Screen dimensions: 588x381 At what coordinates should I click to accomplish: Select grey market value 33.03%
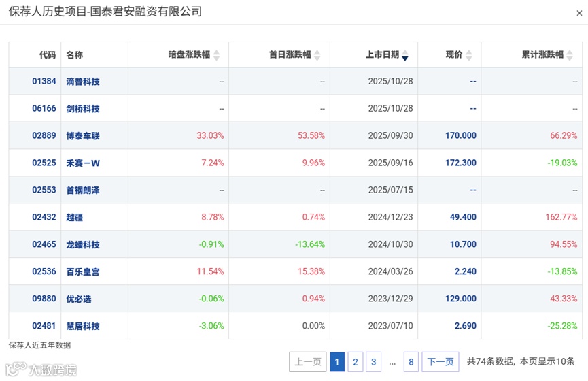(210, 135)
